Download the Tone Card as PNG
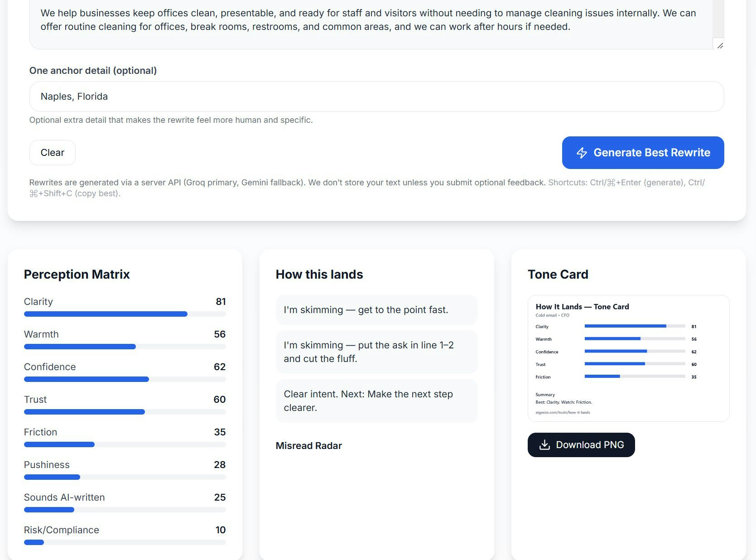 click(581, 445)
